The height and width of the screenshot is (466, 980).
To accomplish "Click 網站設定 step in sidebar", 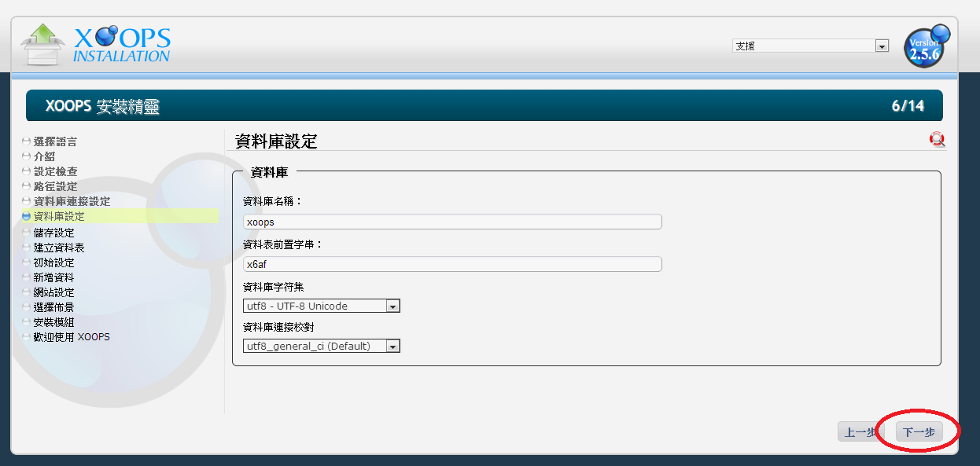I will (53, 292).
